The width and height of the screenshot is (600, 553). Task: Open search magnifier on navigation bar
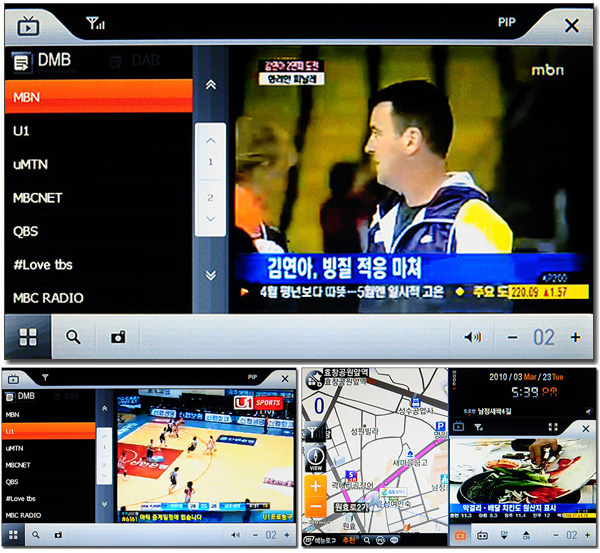pos(367,540)
